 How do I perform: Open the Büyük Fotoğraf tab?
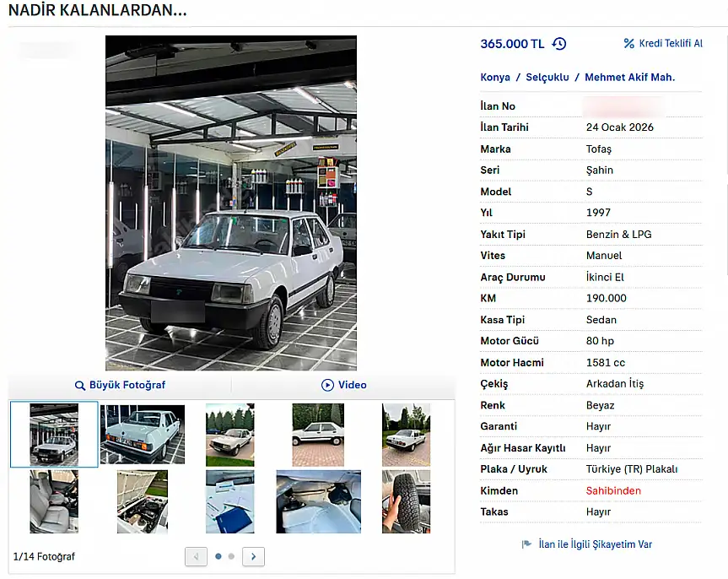coord(127,385)
